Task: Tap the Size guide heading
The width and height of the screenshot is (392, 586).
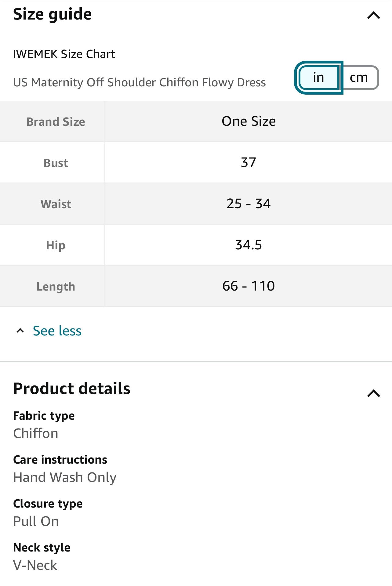Action: [x=53, y=14]
